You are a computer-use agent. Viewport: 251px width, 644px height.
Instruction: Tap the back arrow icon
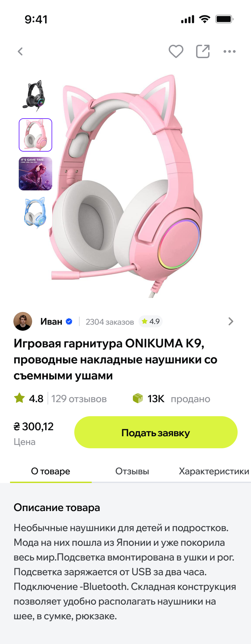pyautogui.click(x=20, y=51)
